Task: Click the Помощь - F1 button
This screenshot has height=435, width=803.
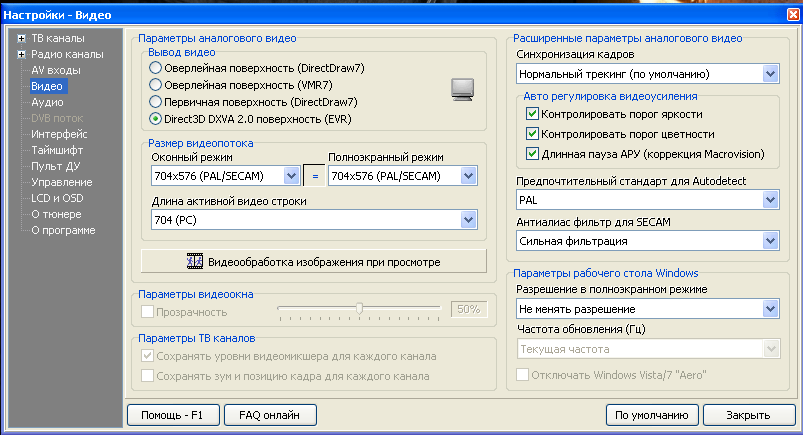Action: click(x=173, y=414)
